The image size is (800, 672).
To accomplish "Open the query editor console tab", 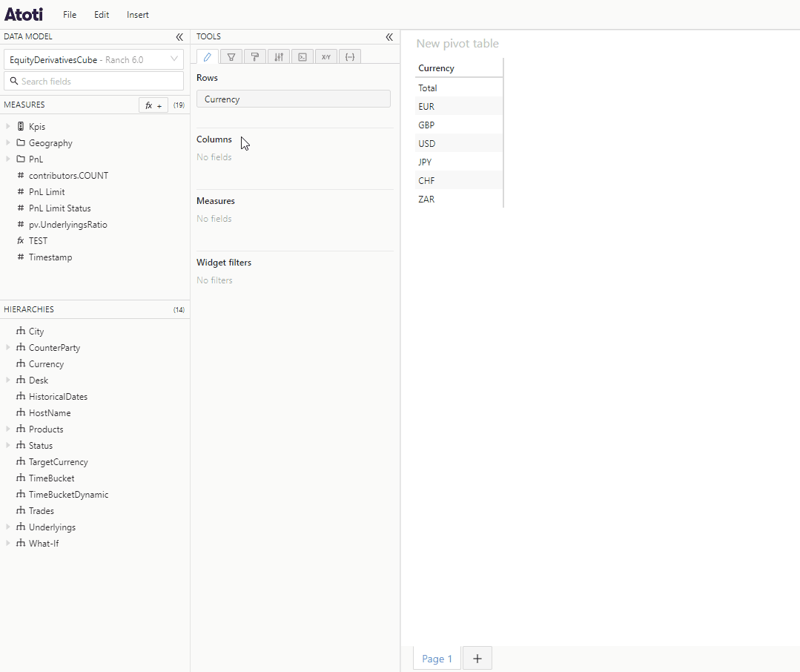I will pyautogui.click(x=303, y=56).
